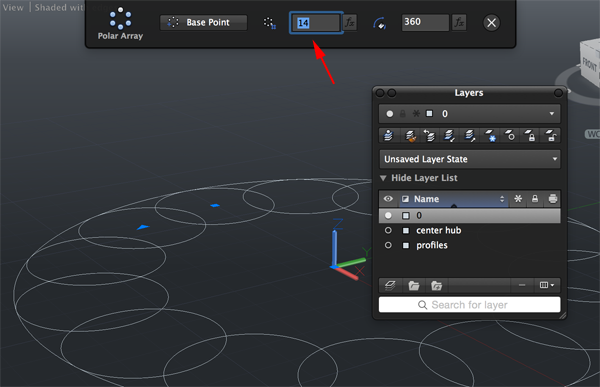
Task: Click the Search for layer field
Action: pos(470,305)
